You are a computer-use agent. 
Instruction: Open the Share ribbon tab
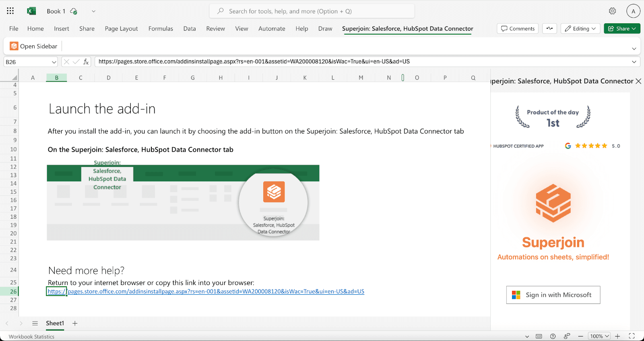pos(87,29)
